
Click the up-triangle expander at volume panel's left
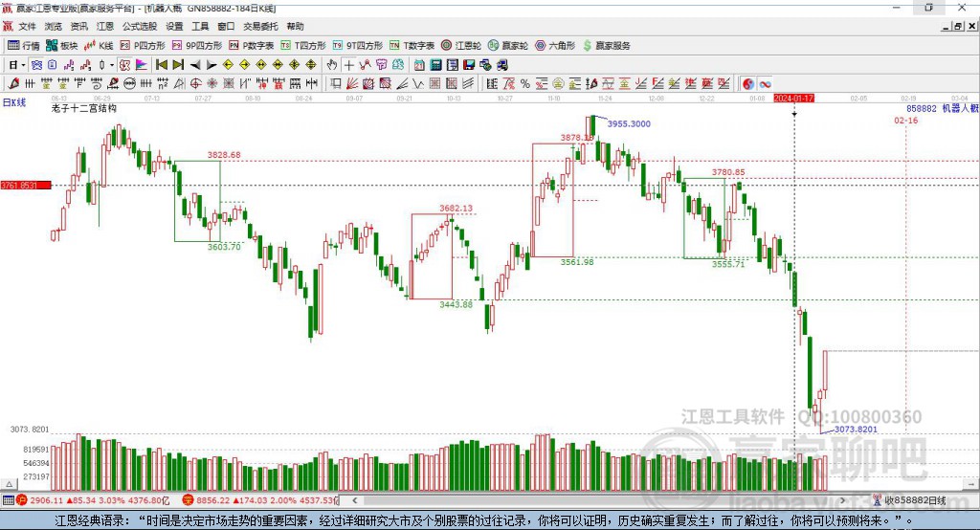pos(9,484)
